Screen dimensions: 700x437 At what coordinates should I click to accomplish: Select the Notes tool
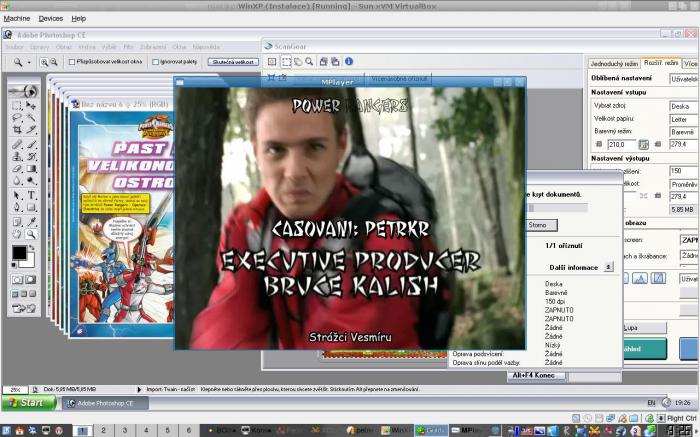pyautogui.click(x=17, y=221)
